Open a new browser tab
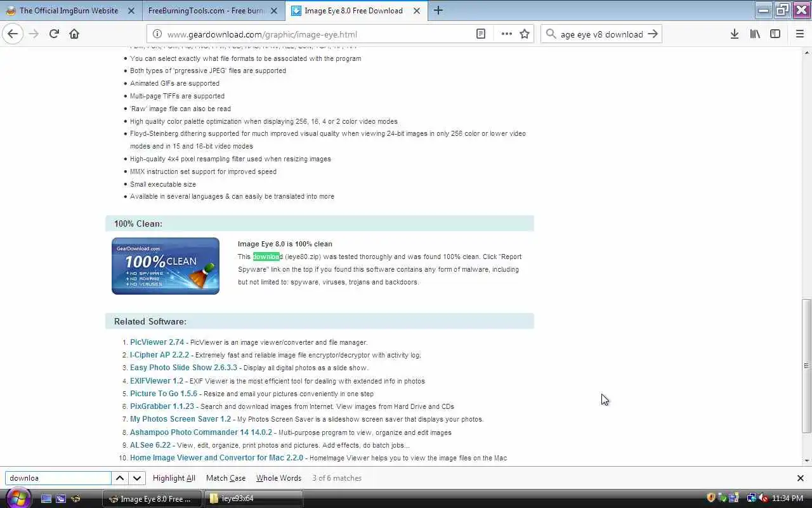The image size is (812, 508). (438, 10)
